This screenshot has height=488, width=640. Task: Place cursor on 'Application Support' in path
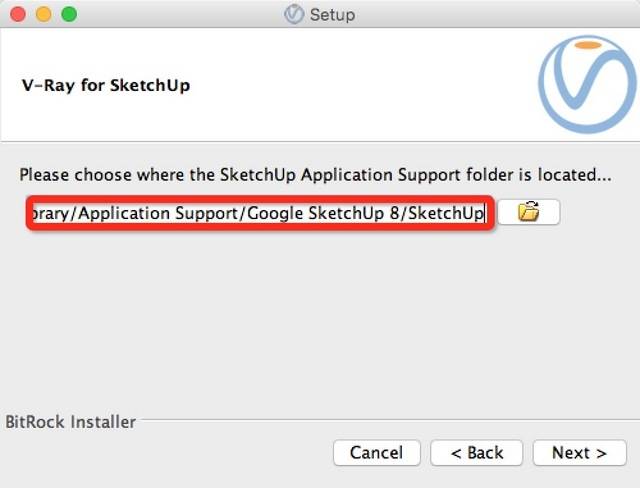pyautogui.click(x=157, y=213)
